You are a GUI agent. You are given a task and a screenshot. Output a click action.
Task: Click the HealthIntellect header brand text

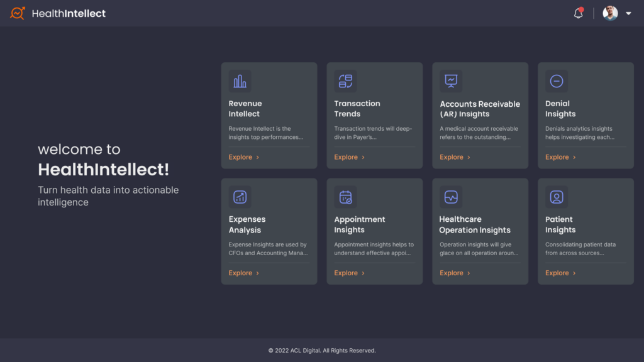[x=69, y=14]
